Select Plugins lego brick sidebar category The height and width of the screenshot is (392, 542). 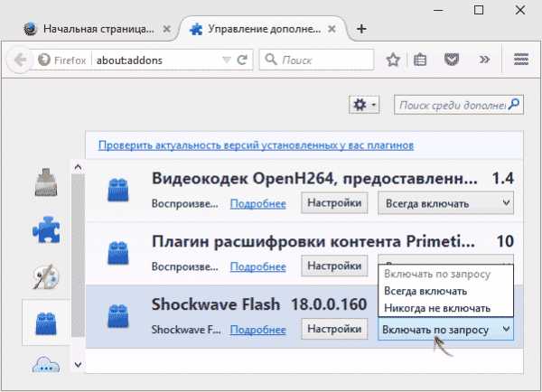click(46, 322)
